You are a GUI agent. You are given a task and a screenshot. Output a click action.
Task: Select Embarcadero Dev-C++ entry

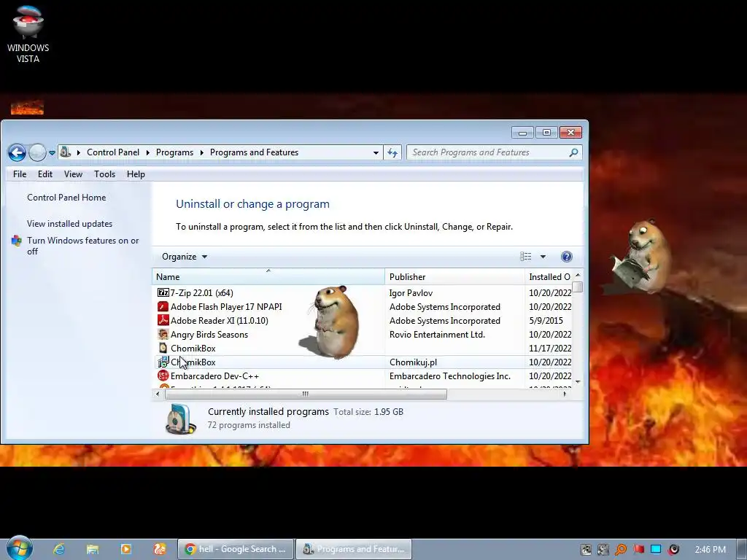pos(214,376)
